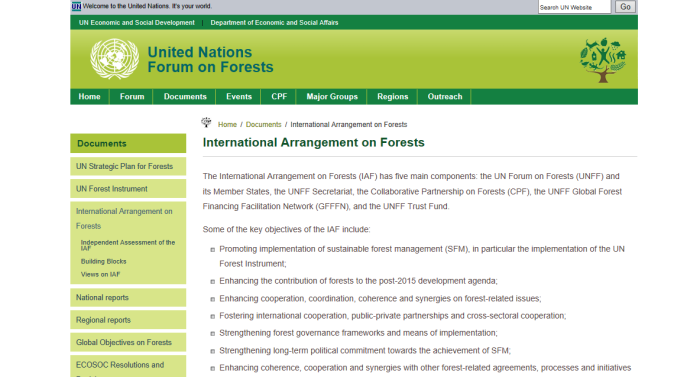This screenshot has height=377, width=700.
Task: Click Home link in breadcrumb
Action: pos(227,125)
